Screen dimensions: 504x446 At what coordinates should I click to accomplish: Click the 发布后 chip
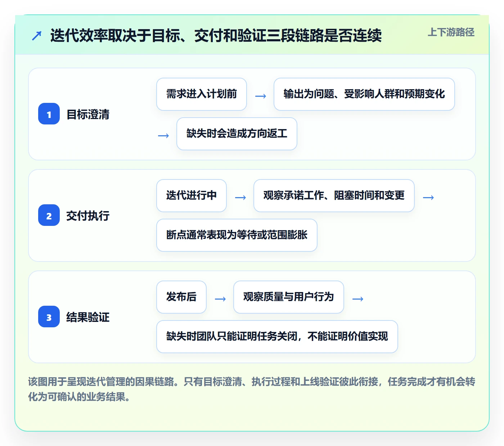181,297
